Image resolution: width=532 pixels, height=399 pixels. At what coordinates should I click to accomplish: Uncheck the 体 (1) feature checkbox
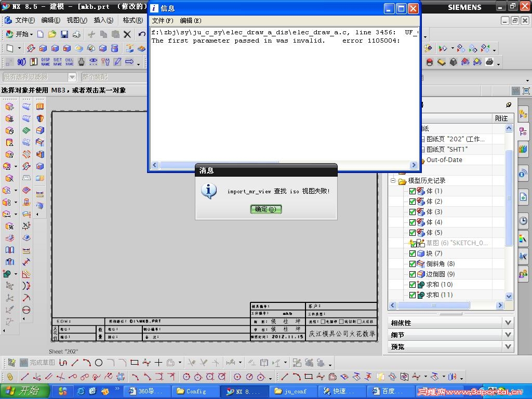(413, 191)
